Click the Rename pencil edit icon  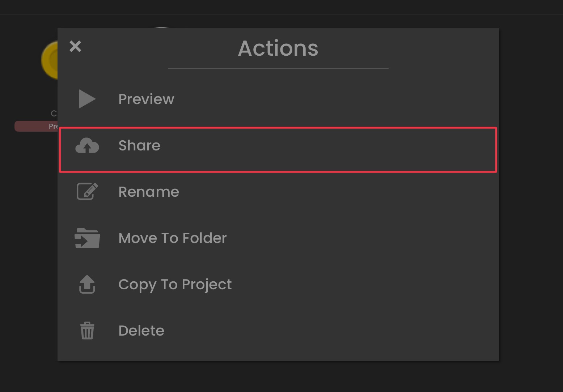tap(87, 191)
